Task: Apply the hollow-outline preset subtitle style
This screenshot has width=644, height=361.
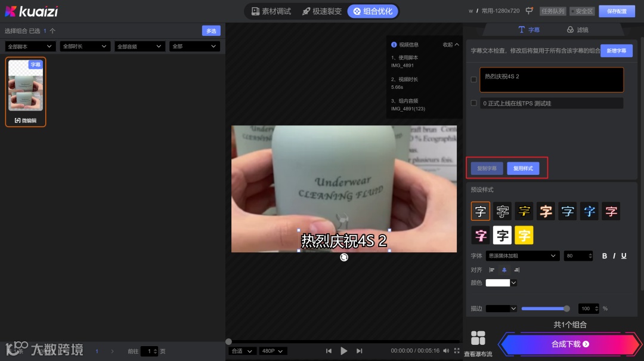Action: tap(502, 211)
